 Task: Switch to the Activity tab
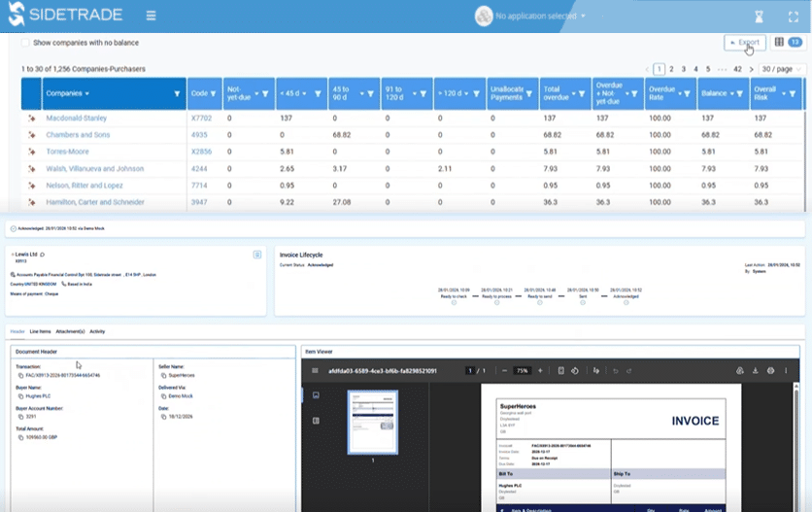(97, 331)
